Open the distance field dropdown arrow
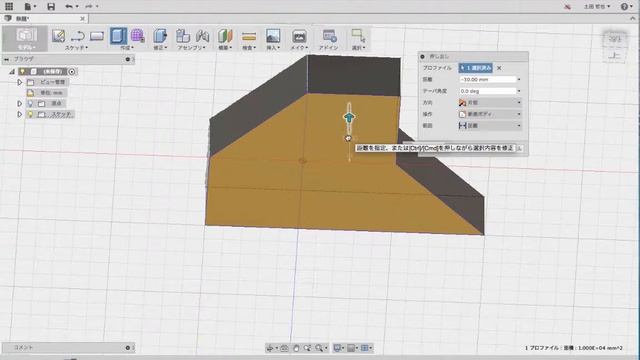Screen dimensions: 640x360 point(519,80)
